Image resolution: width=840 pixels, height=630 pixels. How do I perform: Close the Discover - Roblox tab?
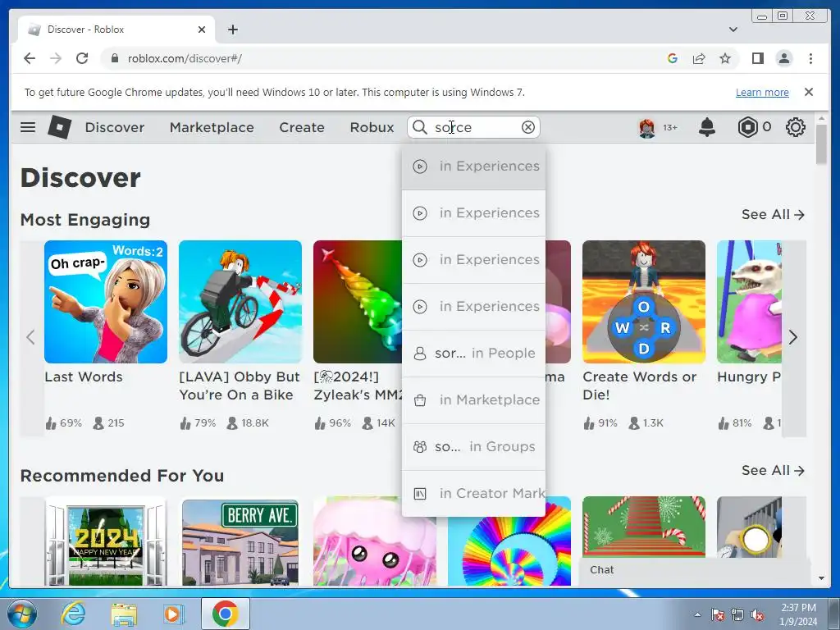pos(202,30)
